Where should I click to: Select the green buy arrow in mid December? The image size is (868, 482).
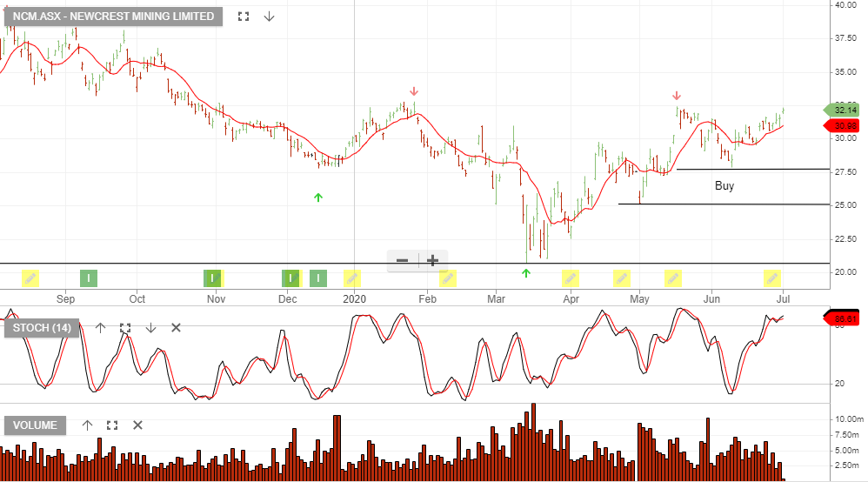[x=317, y=197]
